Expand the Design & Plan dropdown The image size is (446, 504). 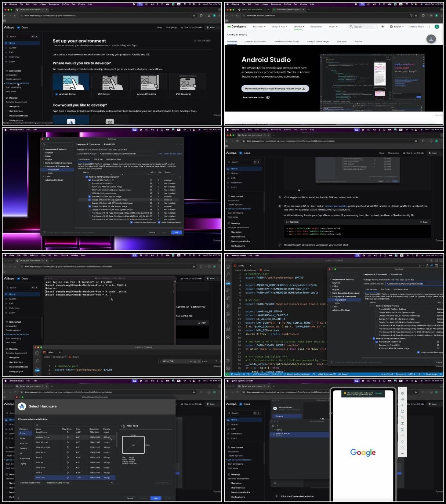click(x=279, y=26)
